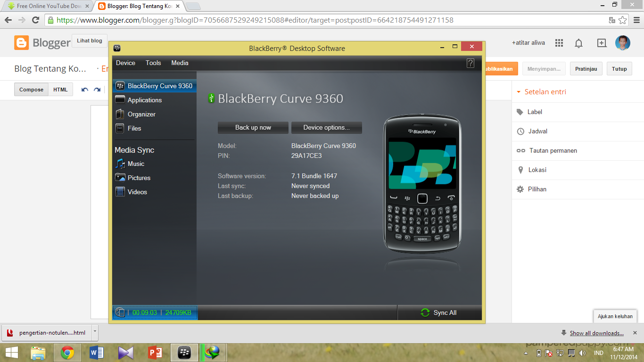This screenshot has height=362, width=644.
Task: Expand the Setelan entri section
Action: pos(550,92)
